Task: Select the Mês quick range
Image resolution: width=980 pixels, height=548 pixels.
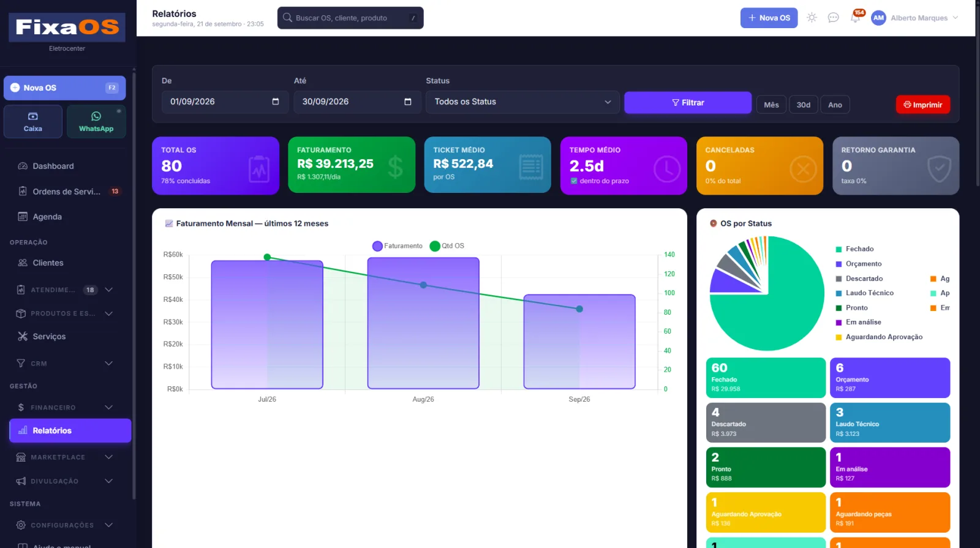Action: point(771,105)
